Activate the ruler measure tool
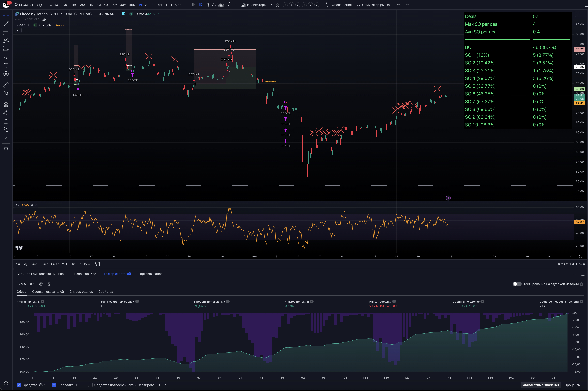This screenshot has height=391, width=588. [x=6, y=85]
